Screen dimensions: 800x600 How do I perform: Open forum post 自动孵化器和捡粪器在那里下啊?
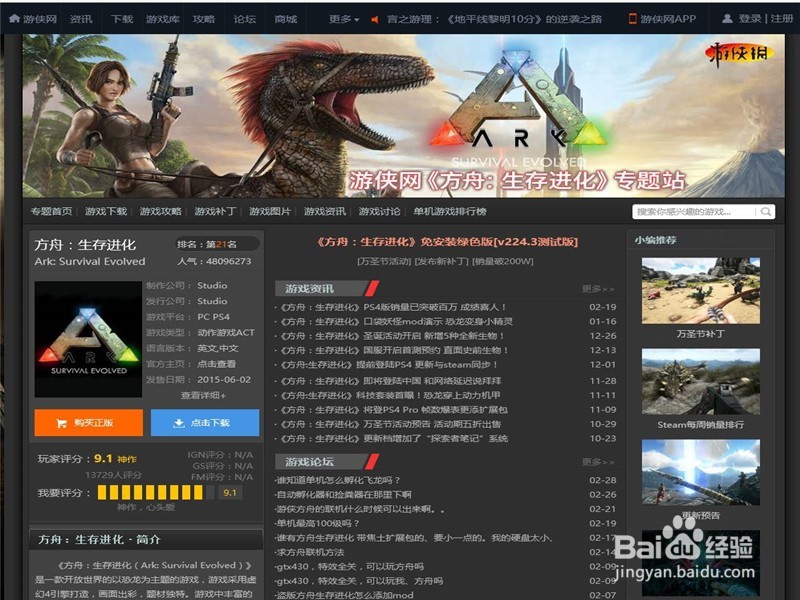[x=343, y=494]
